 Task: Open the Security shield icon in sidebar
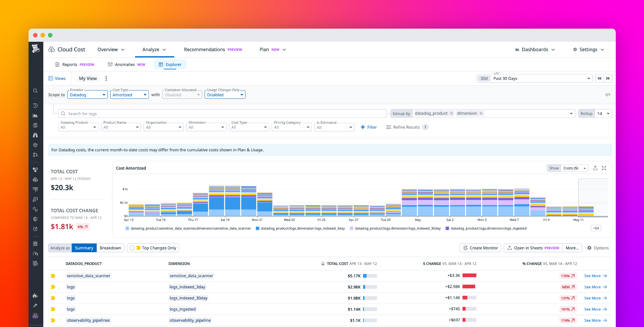(x=35, y=219)
